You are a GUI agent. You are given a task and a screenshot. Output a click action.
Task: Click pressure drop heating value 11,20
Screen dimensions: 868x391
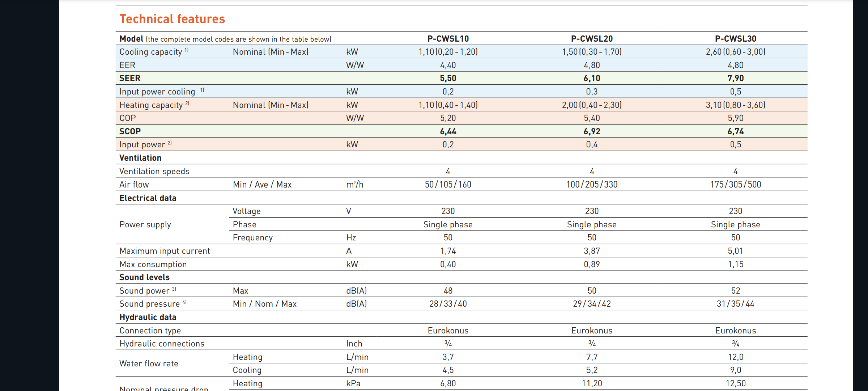[592, 383]
